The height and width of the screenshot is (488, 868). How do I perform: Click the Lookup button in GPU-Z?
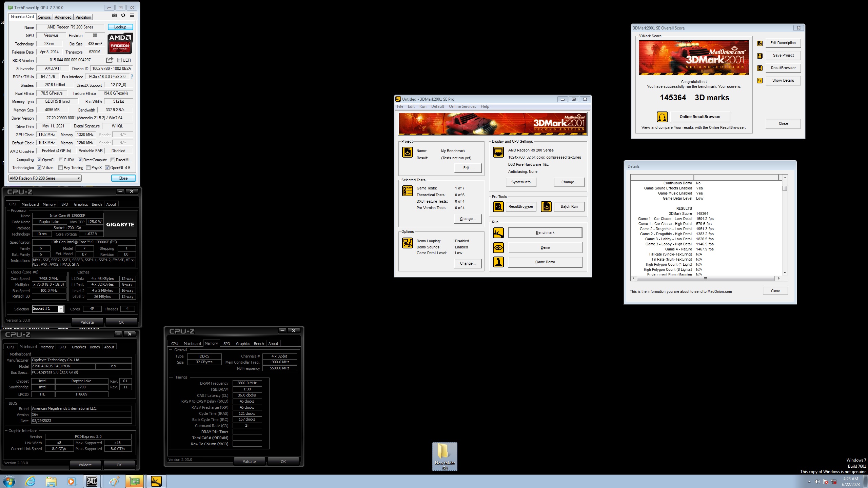(120, 27)
